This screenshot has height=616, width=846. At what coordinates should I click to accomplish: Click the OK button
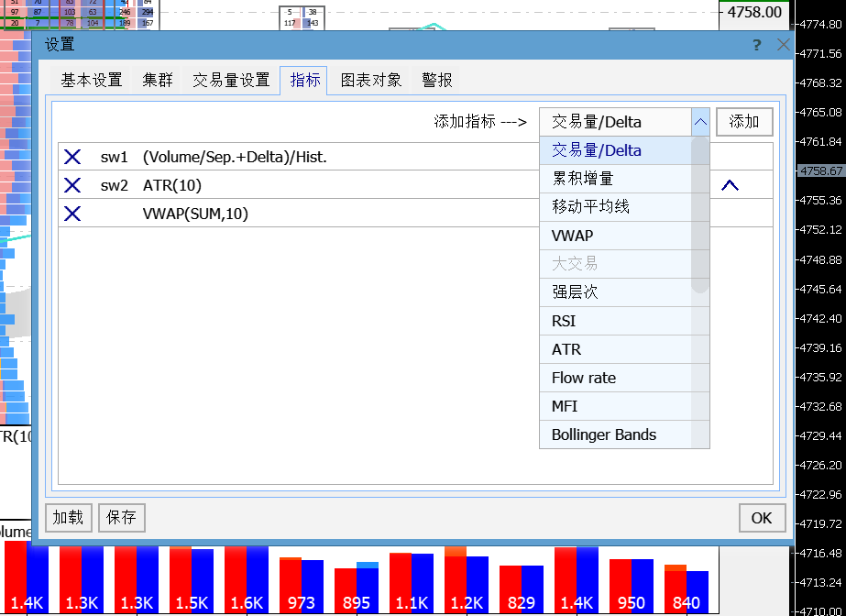pos(762,518)
